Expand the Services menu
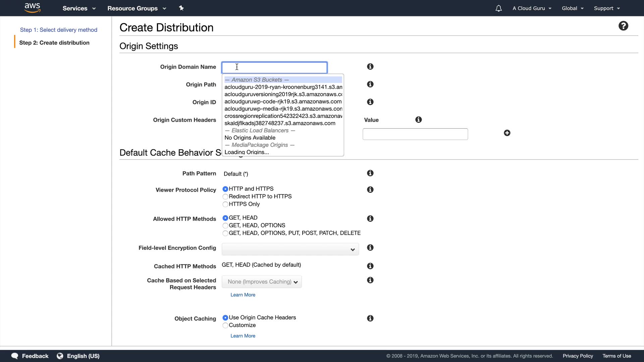Image resolution: width=644 pixels, height=362 pixels. (79, 8)
